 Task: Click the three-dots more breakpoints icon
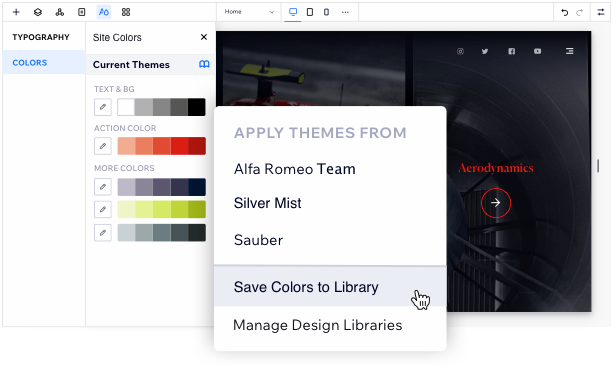click(x=345, y=12)
